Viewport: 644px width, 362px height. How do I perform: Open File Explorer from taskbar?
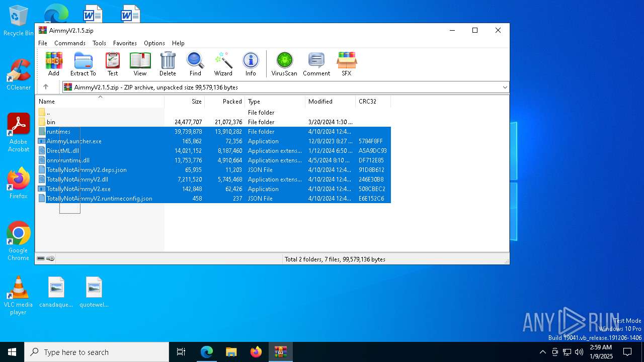pyautogui.click(x=231, y=352)
